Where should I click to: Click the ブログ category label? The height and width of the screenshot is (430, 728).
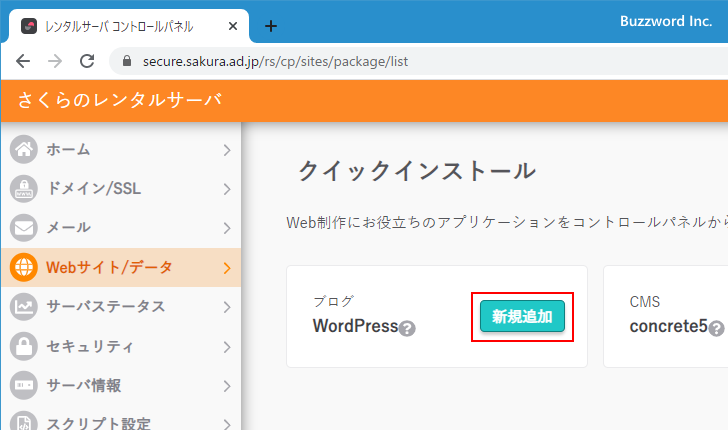[334, 301]
